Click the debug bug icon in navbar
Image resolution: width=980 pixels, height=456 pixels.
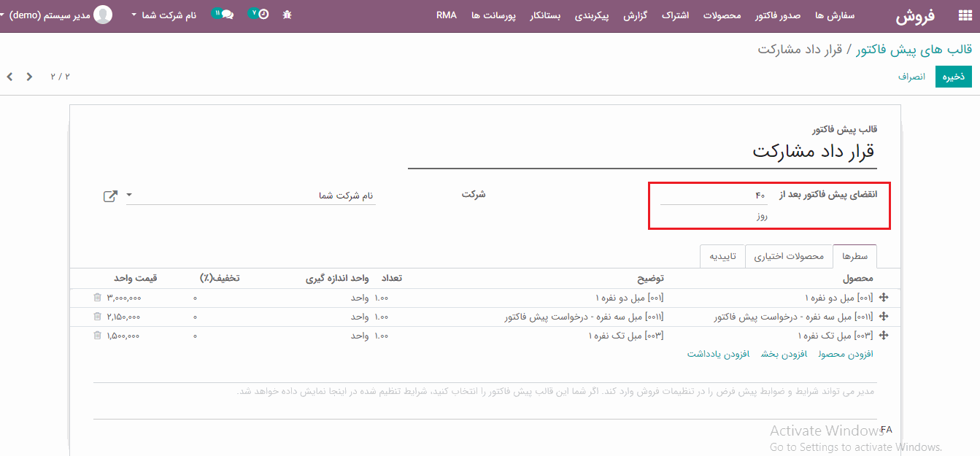(287, 15)
